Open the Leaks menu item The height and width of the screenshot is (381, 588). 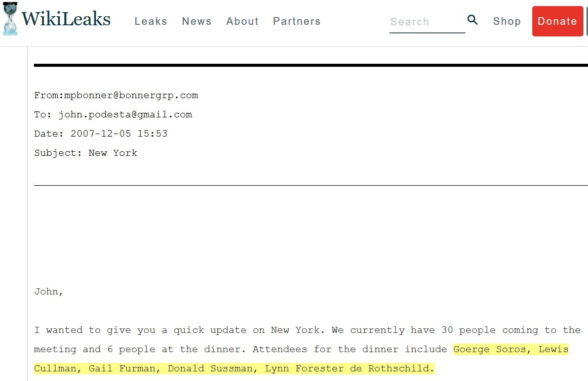coord(151,21)
